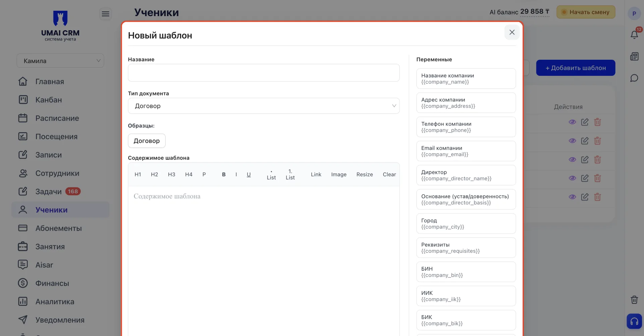644x336 pixels.
Task: View the first template with eye icon
Action: [572, 122]
